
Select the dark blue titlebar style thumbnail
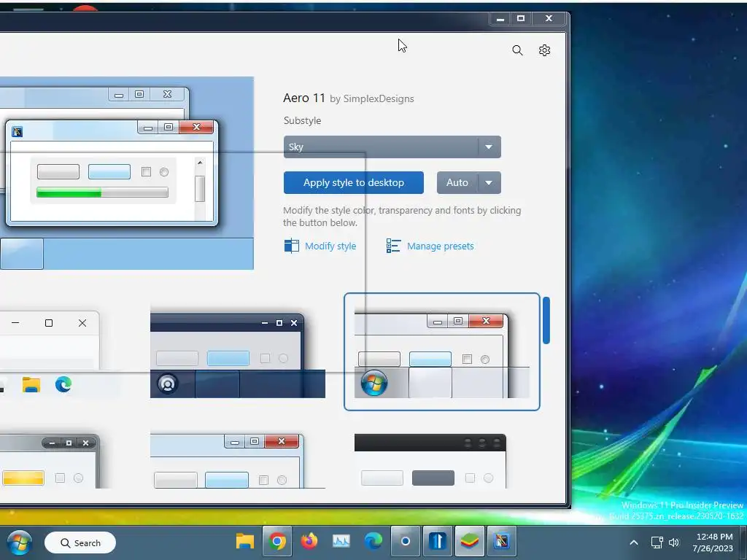238,355
